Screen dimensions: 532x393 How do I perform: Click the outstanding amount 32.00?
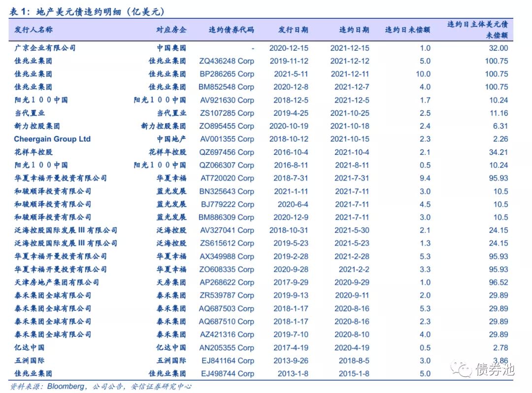499,48
